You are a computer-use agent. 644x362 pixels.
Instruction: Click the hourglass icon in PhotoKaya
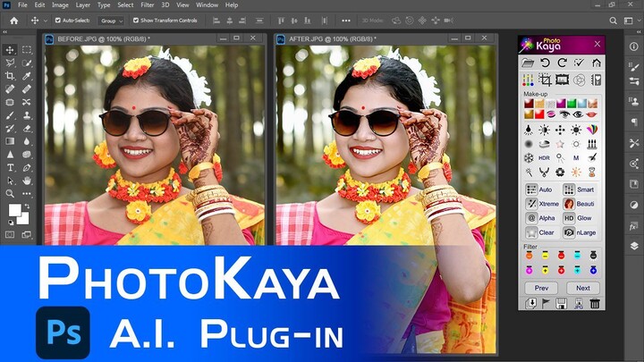(592, 172)
